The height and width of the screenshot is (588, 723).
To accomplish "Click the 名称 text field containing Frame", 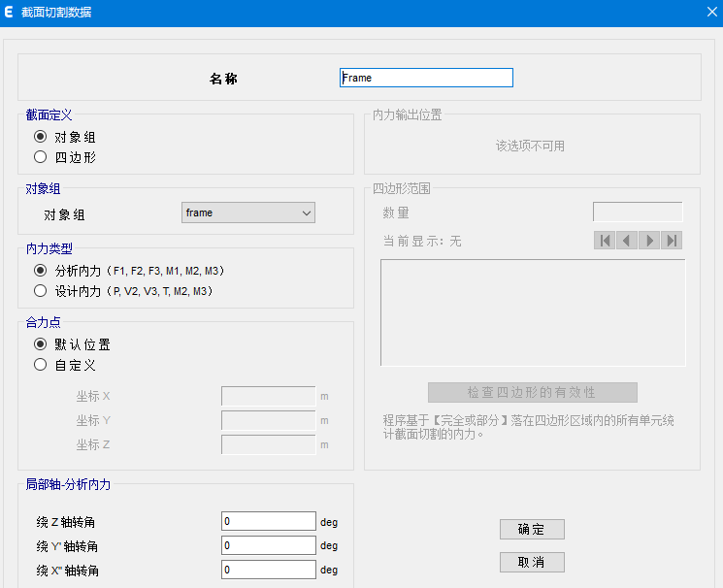I will pos(426,78).
